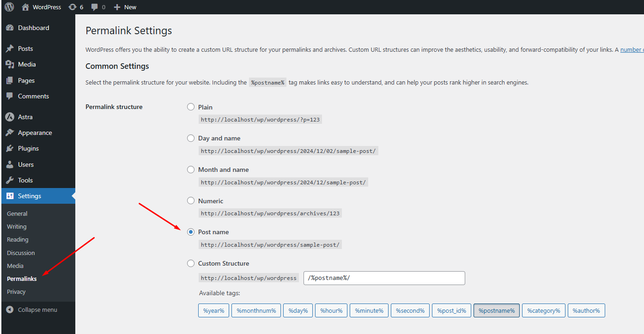Click the %year% available tag button

(213, 310)
